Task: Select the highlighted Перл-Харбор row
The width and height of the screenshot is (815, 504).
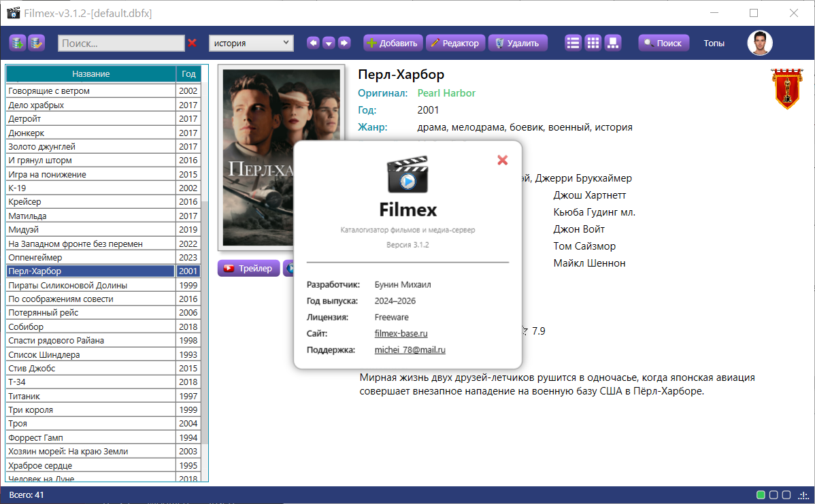Action: click(x=103, y=271)
